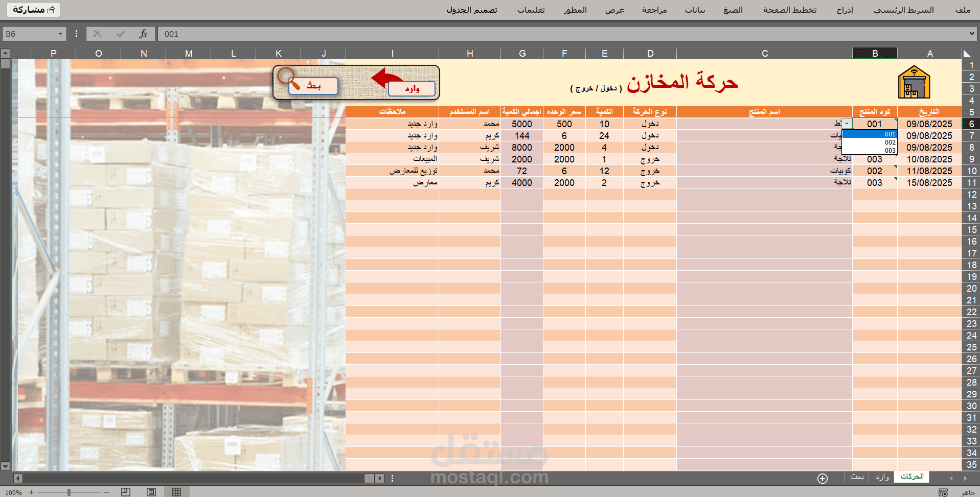Click the warehouse logo icon

[x=914, y=82]
